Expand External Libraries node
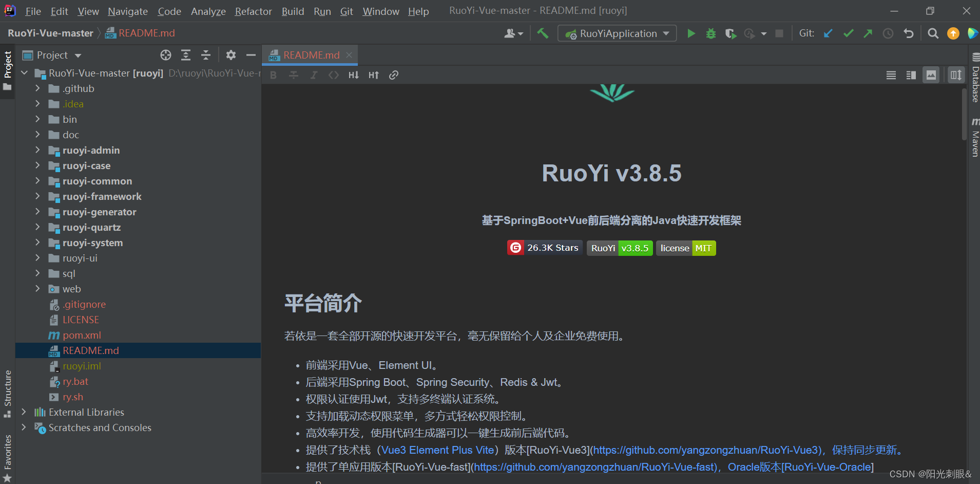The width and height of the screenshot is (980, 484). 24,412
